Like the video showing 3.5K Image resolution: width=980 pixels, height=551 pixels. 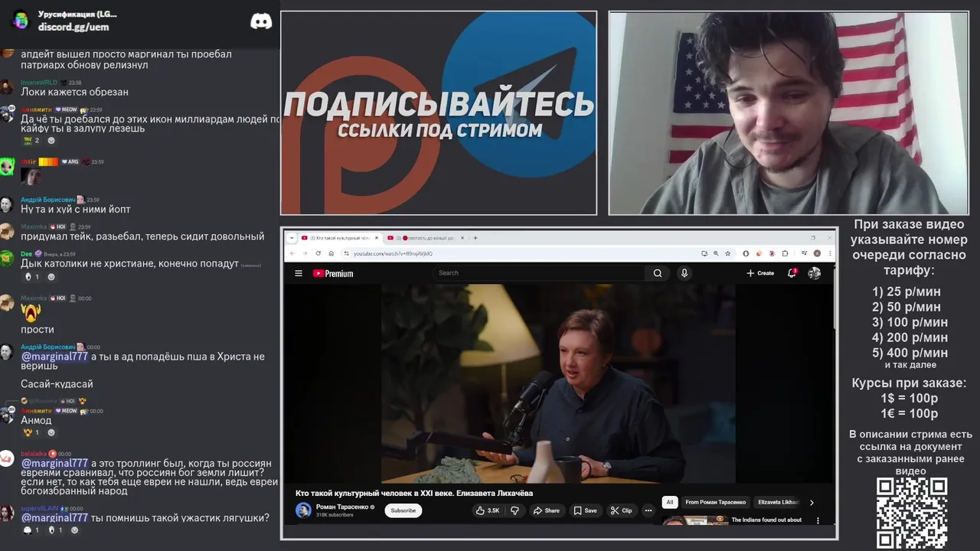click(488, 510)
